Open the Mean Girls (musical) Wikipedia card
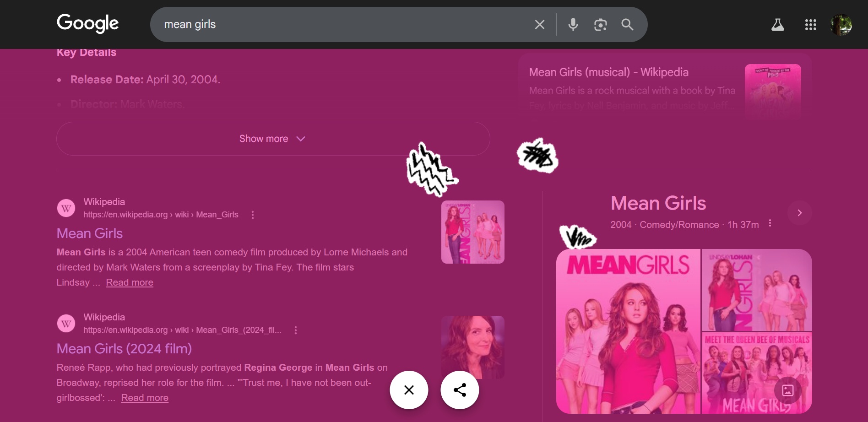 tap(665, 87)
